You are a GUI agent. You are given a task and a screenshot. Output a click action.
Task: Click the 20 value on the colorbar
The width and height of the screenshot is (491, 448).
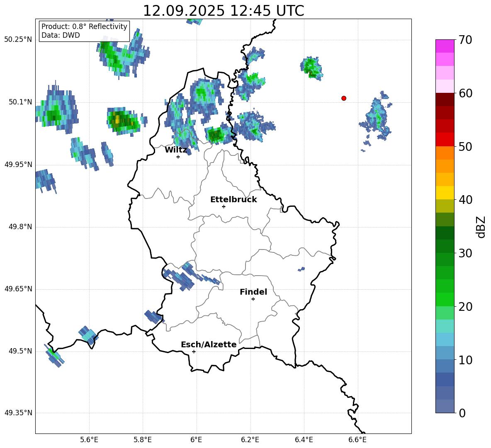465,307
